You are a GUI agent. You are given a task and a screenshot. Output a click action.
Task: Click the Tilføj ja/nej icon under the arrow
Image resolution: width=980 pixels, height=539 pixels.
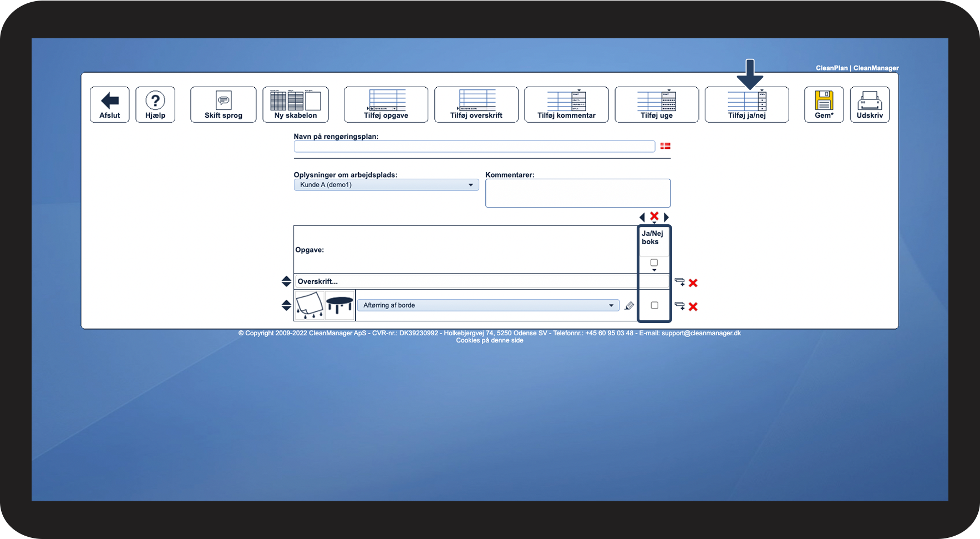tap(747, 104)
